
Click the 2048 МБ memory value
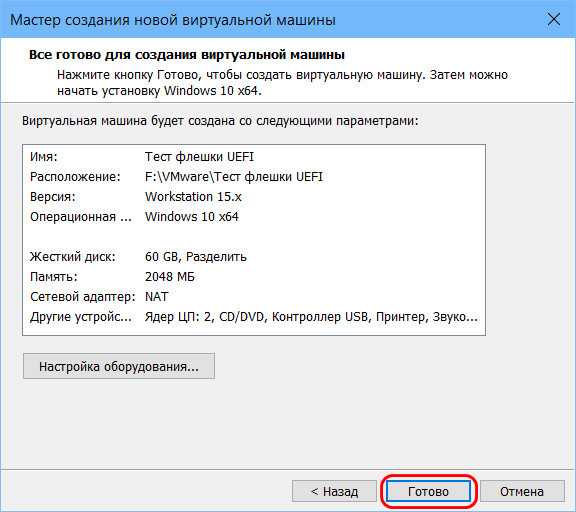169,276
